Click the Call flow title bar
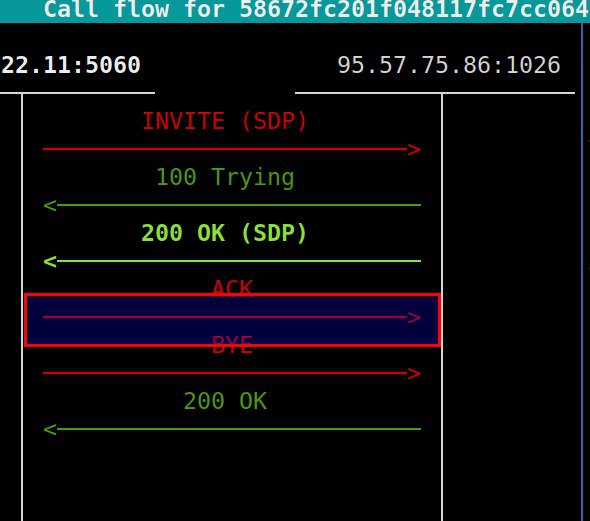The image size is (590, 521). (295, 10)
